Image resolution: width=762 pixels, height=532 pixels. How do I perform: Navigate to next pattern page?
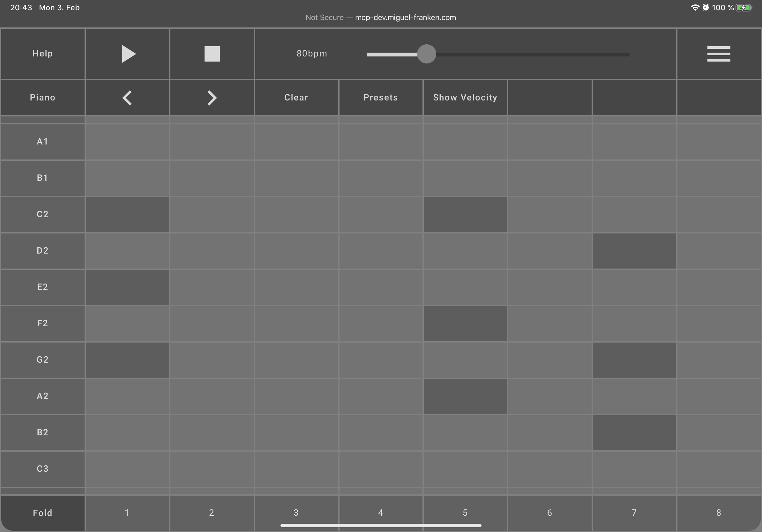pos(211,97)
